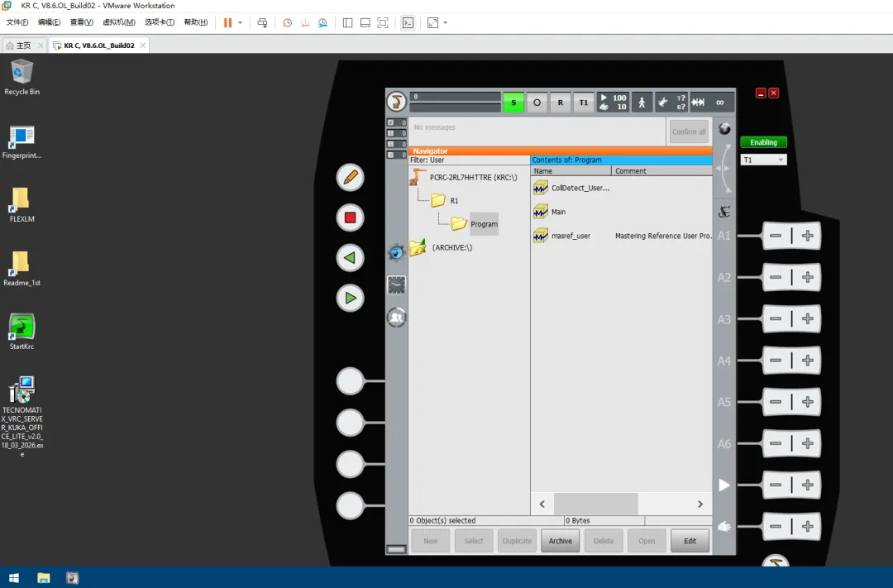Open the 选项卡(T) menu
893x588 pixels.
160,22
